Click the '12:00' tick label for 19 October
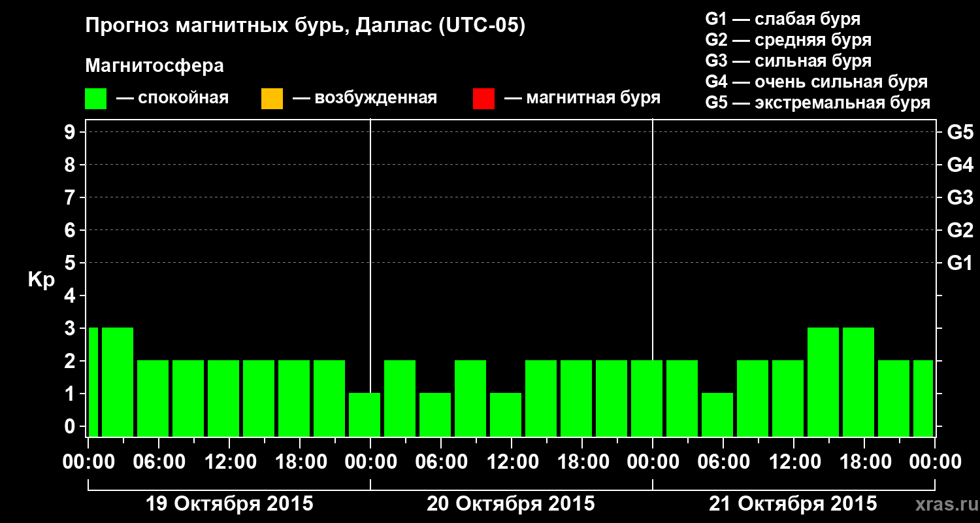This screenshot has width=980, height=523. pos(229,462)
